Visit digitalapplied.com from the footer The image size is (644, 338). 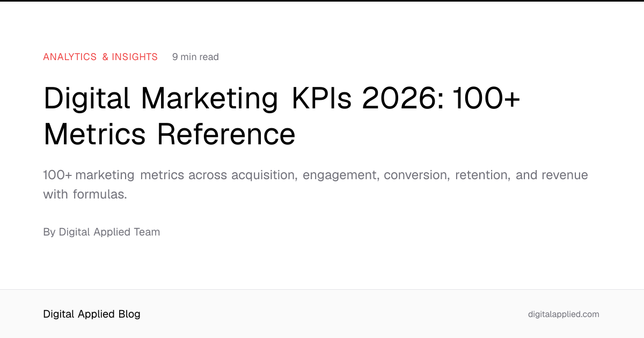(x=563, y=314)
